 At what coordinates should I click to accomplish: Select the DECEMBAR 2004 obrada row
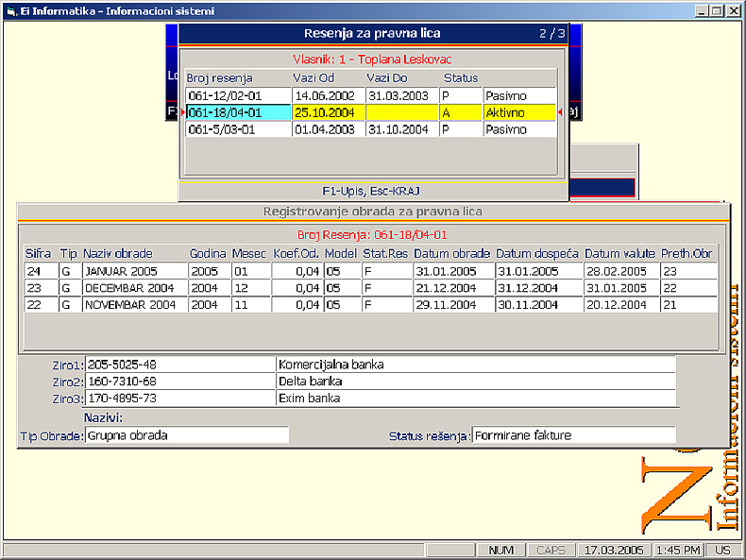[x=134, y=288]
